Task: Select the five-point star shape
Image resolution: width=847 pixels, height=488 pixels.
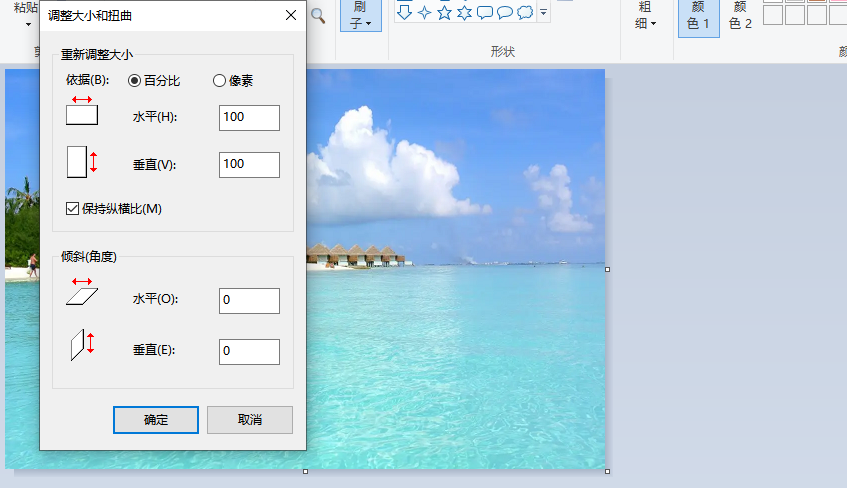Action: click(x=445, y=12)
